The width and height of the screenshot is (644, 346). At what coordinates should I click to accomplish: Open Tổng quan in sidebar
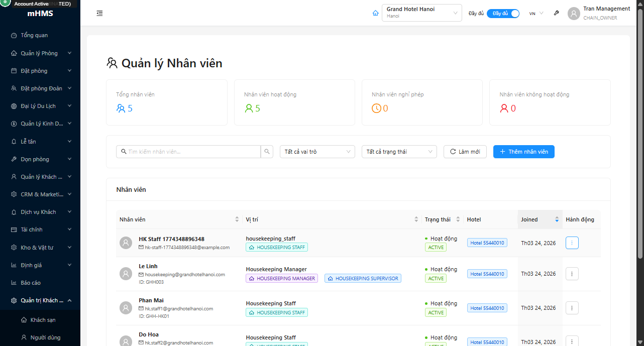coord(34,35)
